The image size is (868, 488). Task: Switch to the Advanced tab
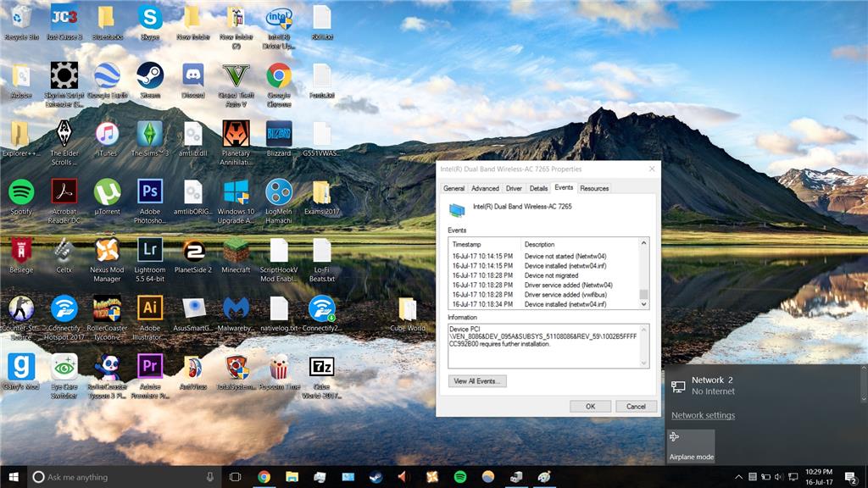click(x=485, y=188)
